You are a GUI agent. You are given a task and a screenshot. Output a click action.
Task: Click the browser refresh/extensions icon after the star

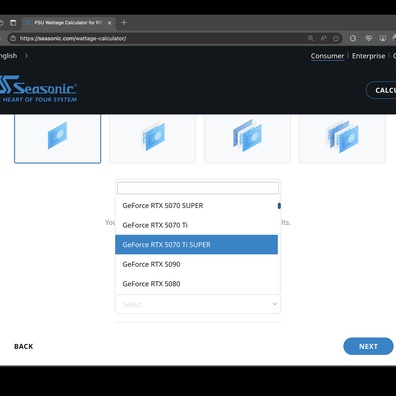coord(353,38)
